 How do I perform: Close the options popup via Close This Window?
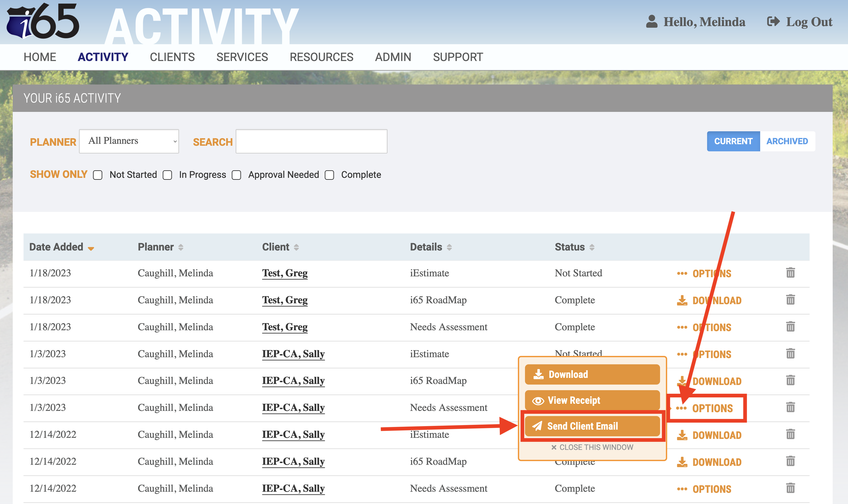592,447
